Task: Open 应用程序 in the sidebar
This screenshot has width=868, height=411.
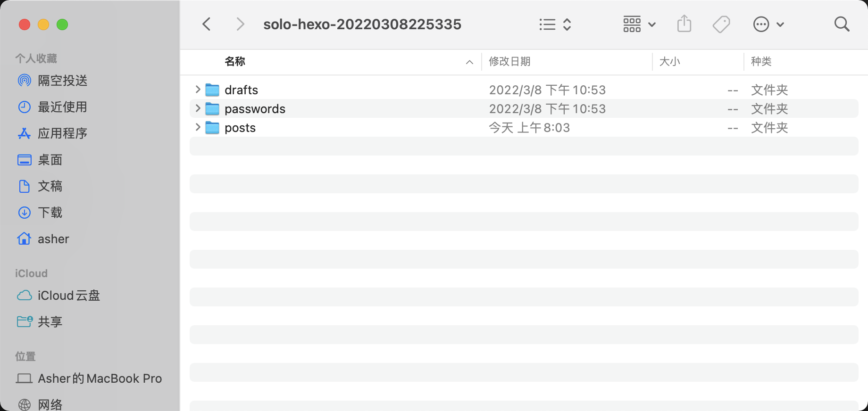Action: click(62, 133)
